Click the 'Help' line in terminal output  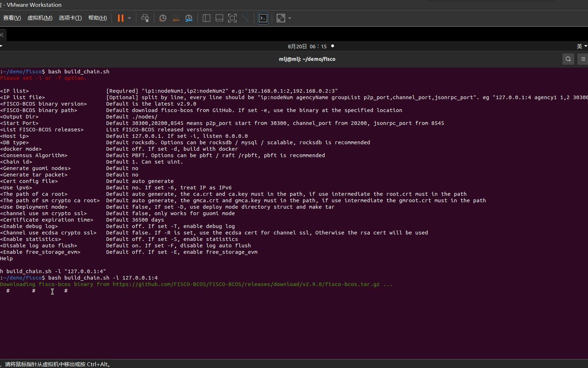6,258
